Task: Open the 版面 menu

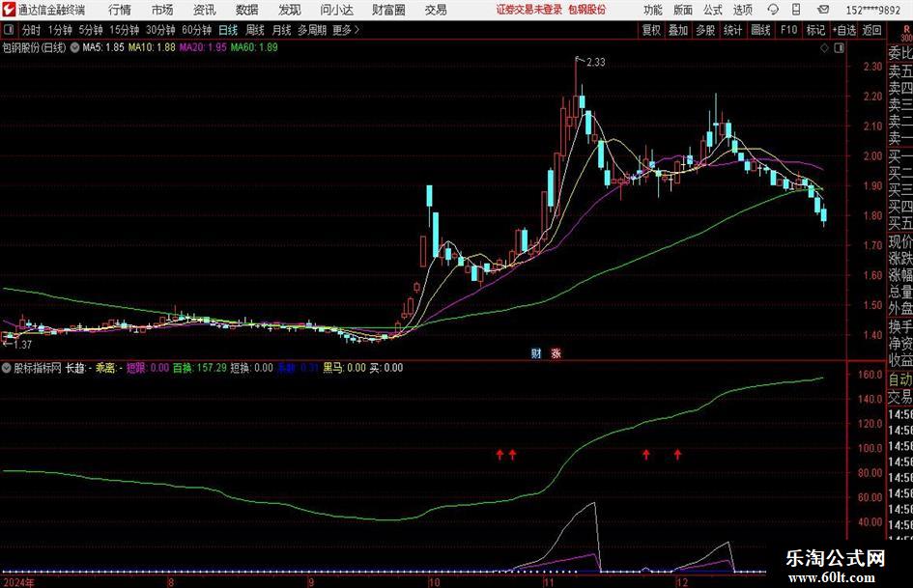Action: [682, 10]
